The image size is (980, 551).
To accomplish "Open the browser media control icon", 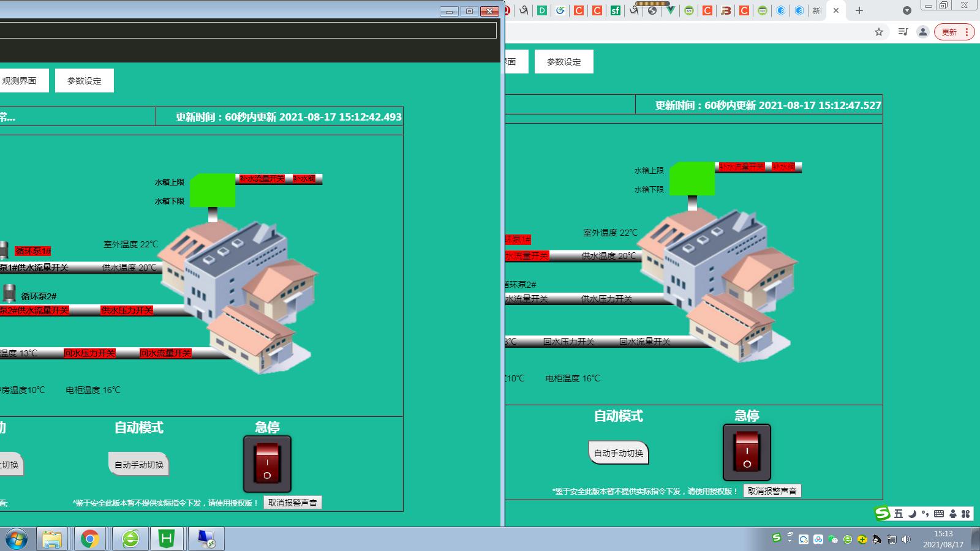I will tap(903, 32).
